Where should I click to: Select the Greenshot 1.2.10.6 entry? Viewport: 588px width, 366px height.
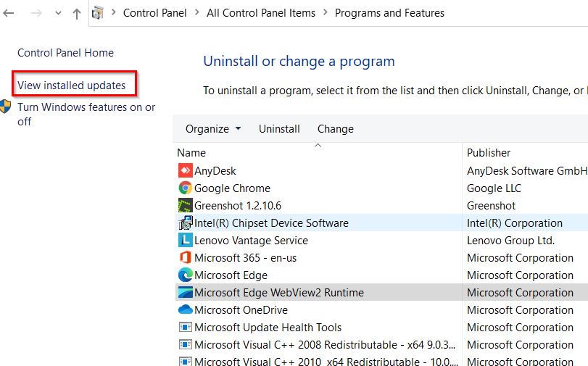[238, 206]
